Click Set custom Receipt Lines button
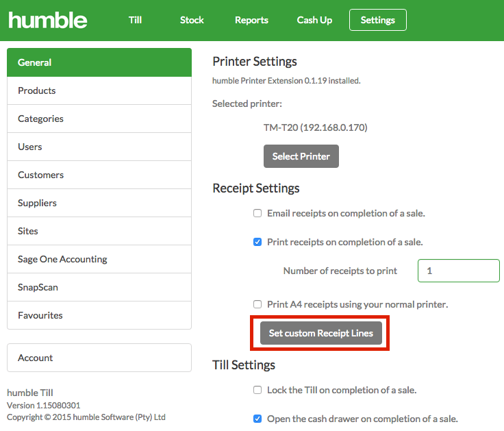 pos(321,333)
